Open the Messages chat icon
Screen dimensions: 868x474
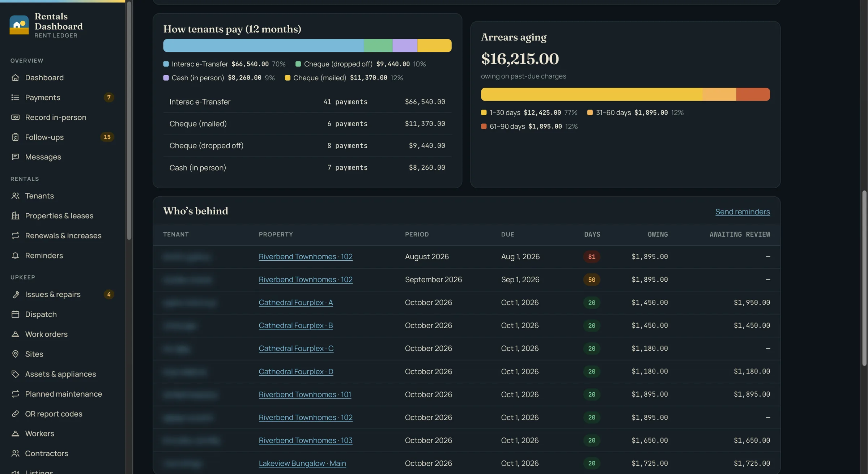(15, 157)
